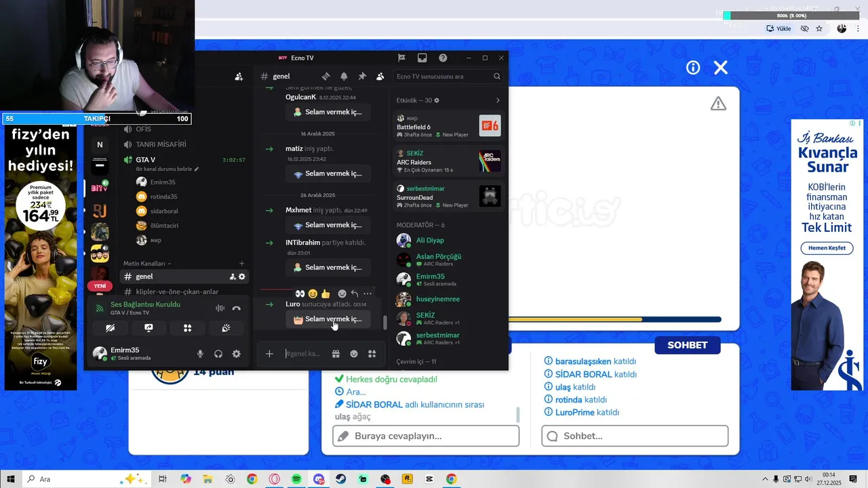Collapse Metin Kanalları category
868x488 pixels.
point(147,263)
